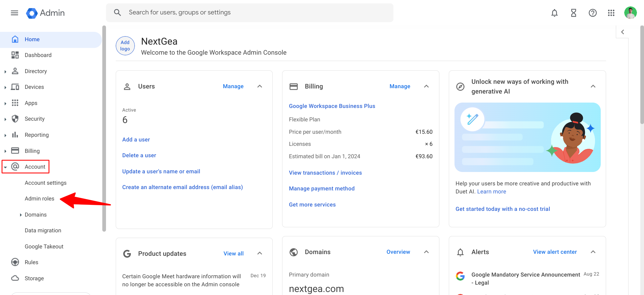Expand the Security tree arrow
Screen dimensions: 644x295
point(5,119)
